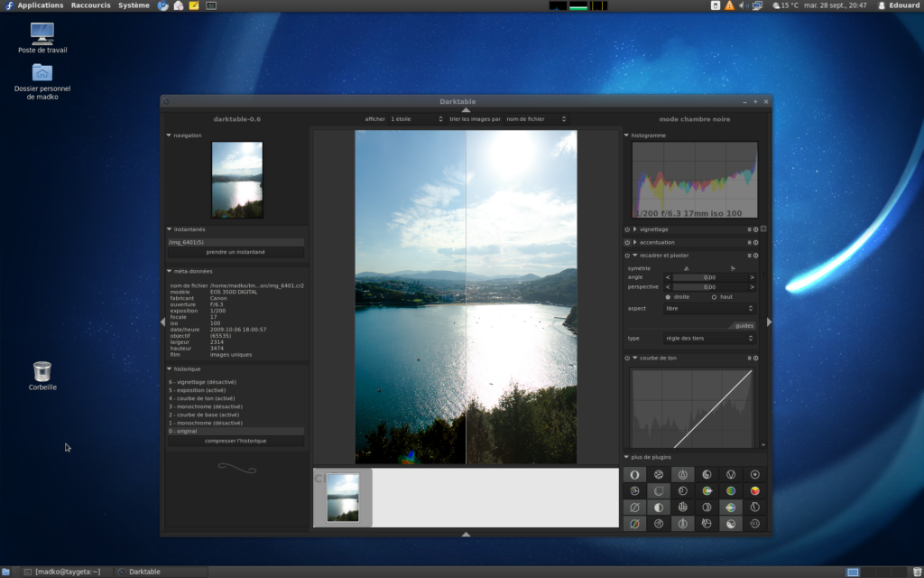Image resolution: width=924 pixels, height=578 pixels.
Task: Select the plain rainbow circle plugin icon
Action: [731, 490]
